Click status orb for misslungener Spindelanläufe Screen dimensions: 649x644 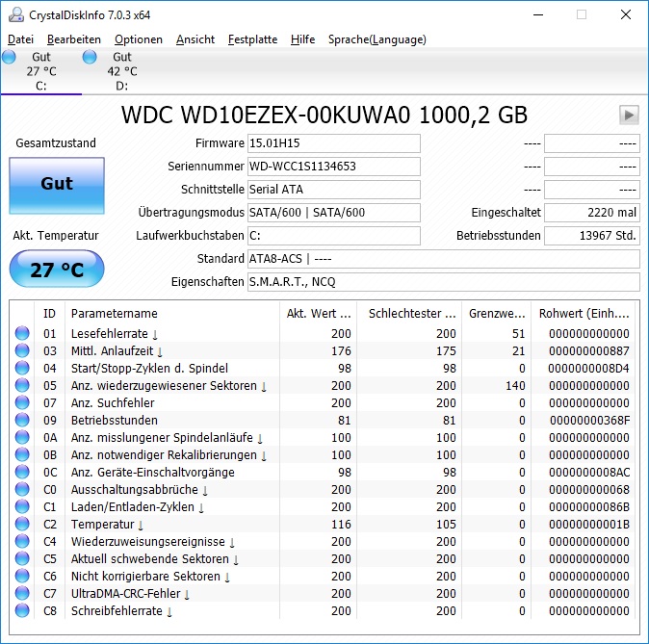[22, 437]
